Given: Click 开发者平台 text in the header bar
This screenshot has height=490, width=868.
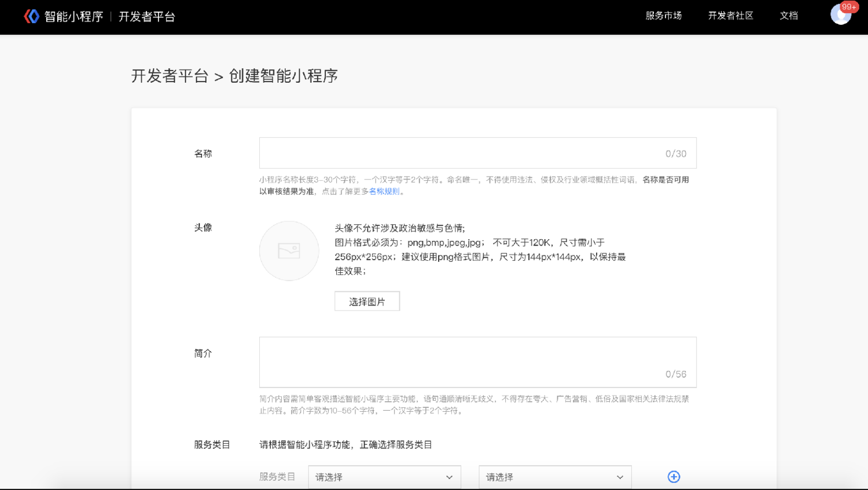Looking at the screenshot, I should (x=147, y=17).
